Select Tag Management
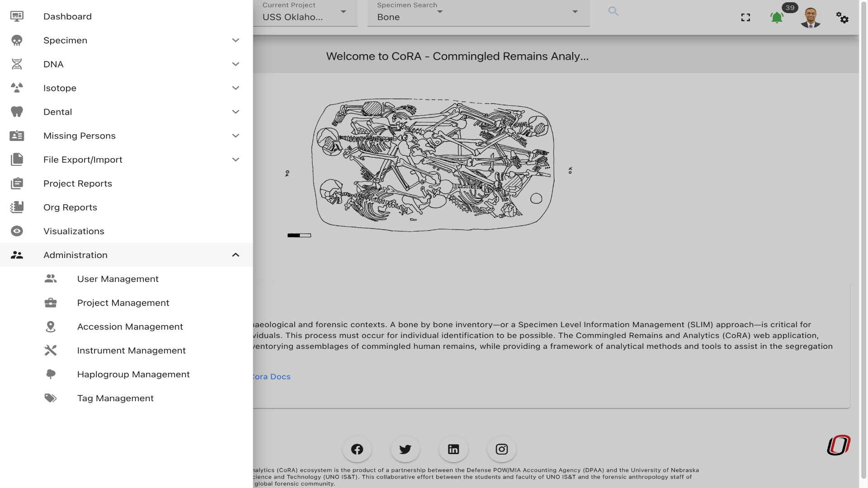Viewport: 868px width, 488px height. (x=127, y=398)
